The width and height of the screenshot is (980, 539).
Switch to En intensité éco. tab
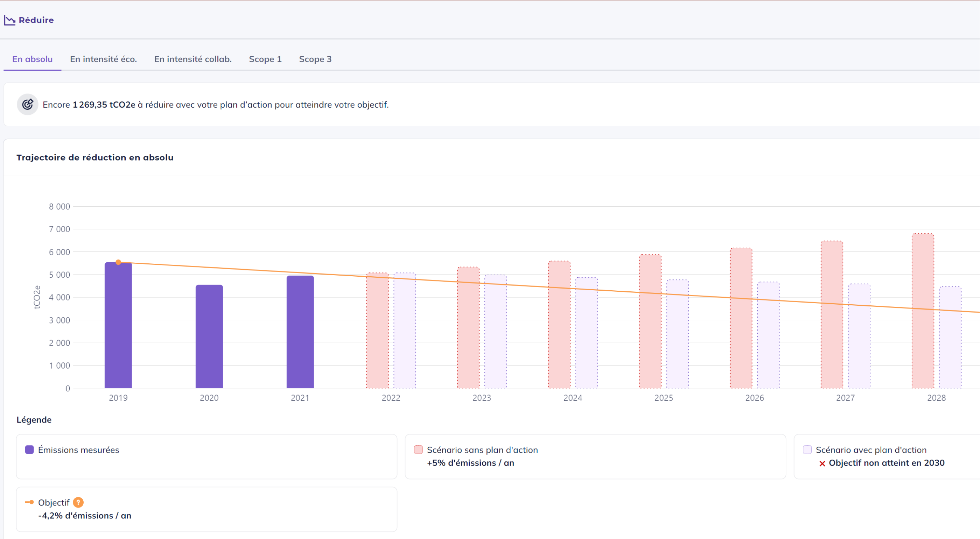point(103,59)
